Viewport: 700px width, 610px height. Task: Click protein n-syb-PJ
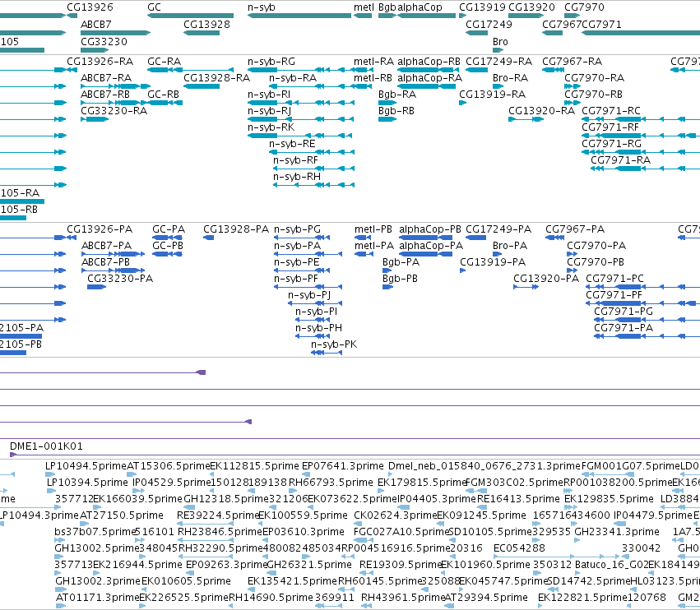coord(309,295)
